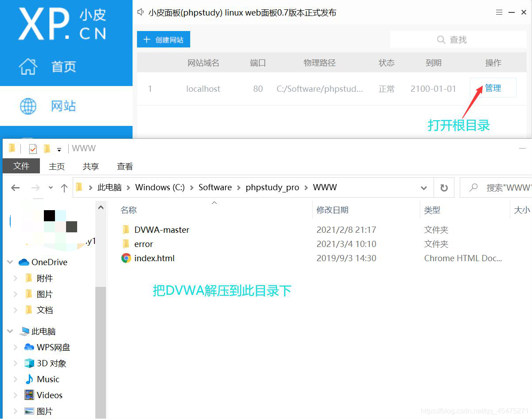Viewport: 532px width, 419px height.
Task: Click 管理 for the localhost website
Action: pyautogui.click(x=493, y=88)
